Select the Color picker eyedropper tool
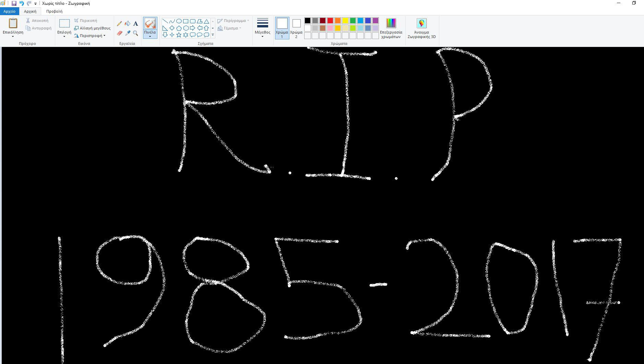The image size is (644, 364). (128, 33)
